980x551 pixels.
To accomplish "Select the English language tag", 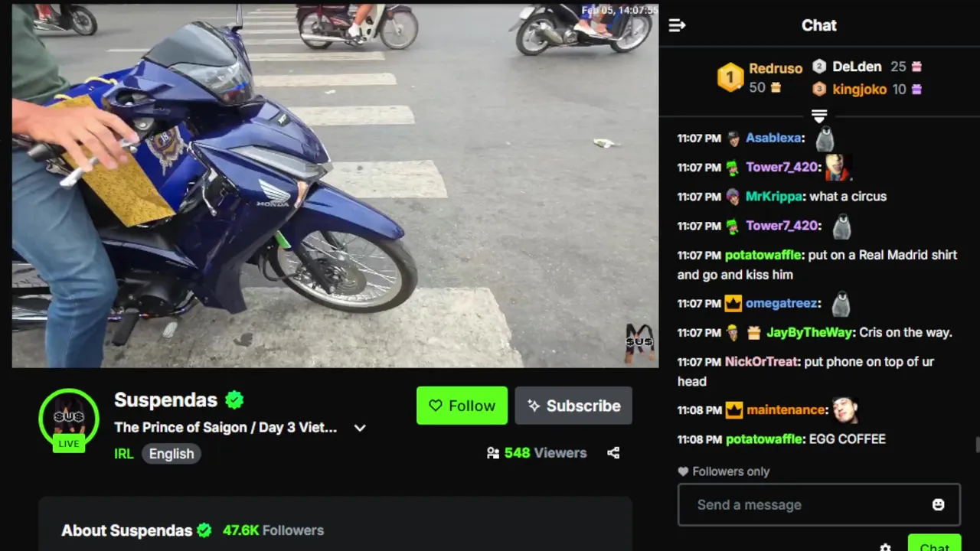I will (171, 454).
